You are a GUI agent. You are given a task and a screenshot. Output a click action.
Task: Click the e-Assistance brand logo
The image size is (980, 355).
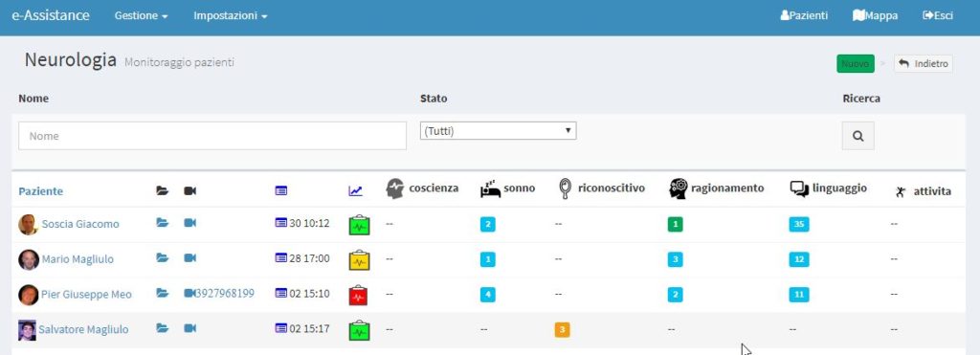click(x=51, y=15)
